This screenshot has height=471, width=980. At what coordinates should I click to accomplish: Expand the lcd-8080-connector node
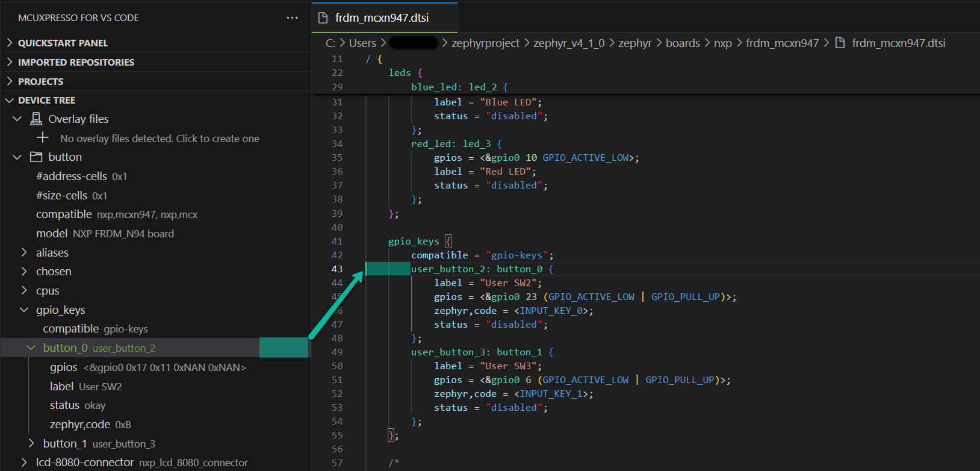coord(24,463)
